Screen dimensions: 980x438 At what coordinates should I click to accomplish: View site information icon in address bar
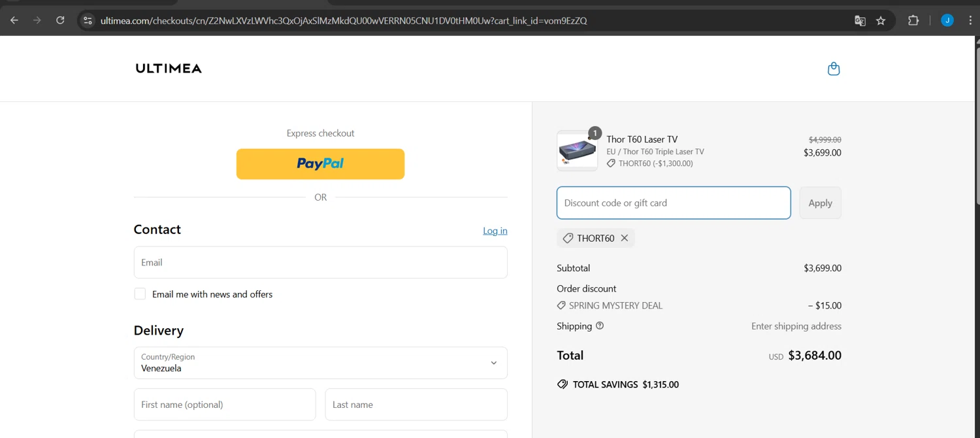[88, 20]
